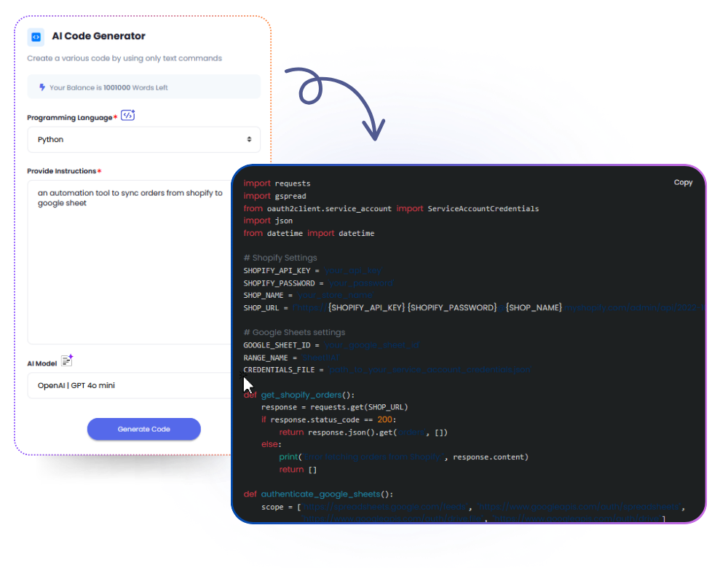Viewport: 728px width, 568px height.
Task: Click the 'import json' code line
Action: [x=268, y=221]
